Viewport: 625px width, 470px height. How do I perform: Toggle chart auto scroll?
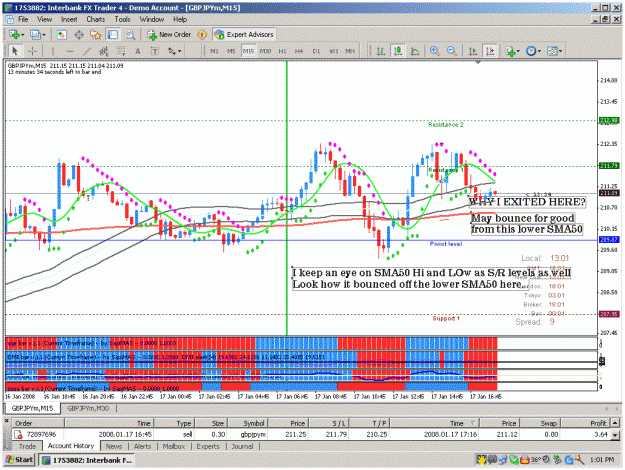(x=473, y=51)
